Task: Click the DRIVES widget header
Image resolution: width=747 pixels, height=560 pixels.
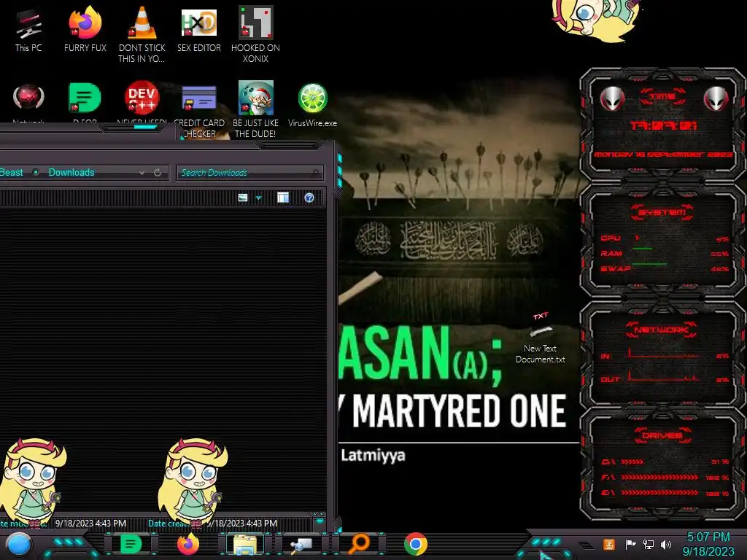Action: (662, 435)
